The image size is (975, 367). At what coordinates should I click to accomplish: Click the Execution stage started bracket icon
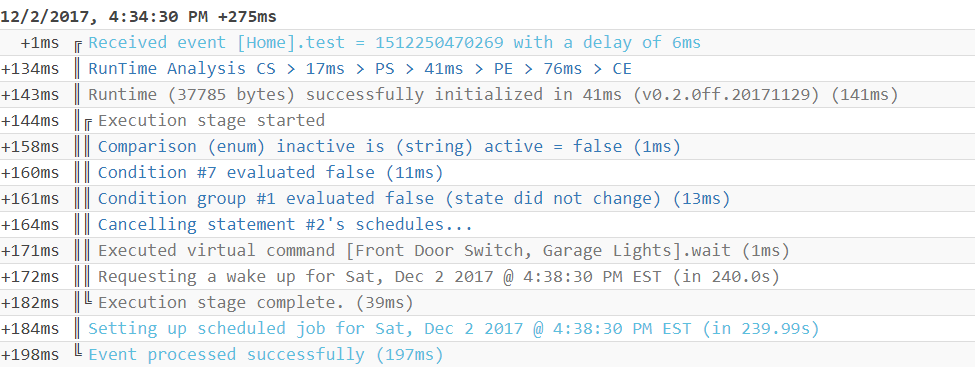[x=88, y=121]
